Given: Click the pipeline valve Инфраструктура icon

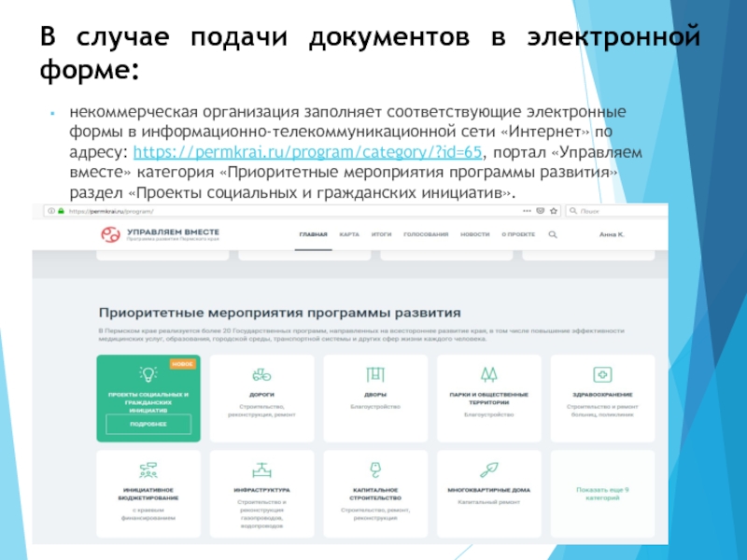Looking at the screenshot, I should (x=261, y=469).
